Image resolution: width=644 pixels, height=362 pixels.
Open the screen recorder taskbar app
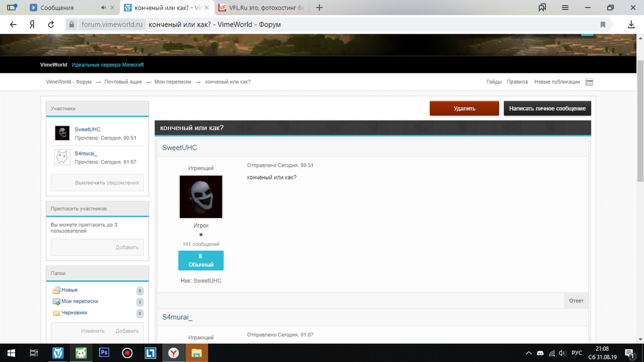click(x=127, y=353)
